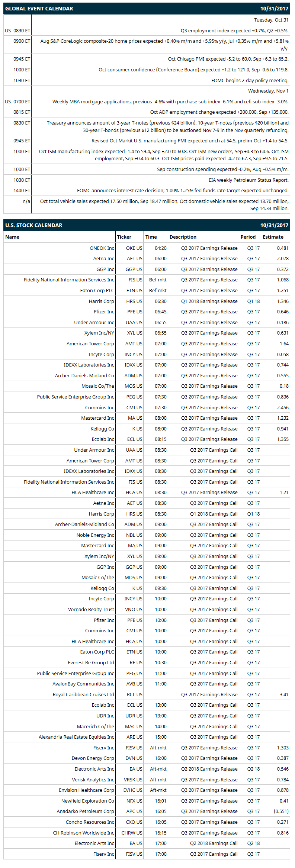The height and width of the screenshot is (868, 295).
Task: Click the GLOBAL EVENT CALENDAR header title
Action: point(39,9)
